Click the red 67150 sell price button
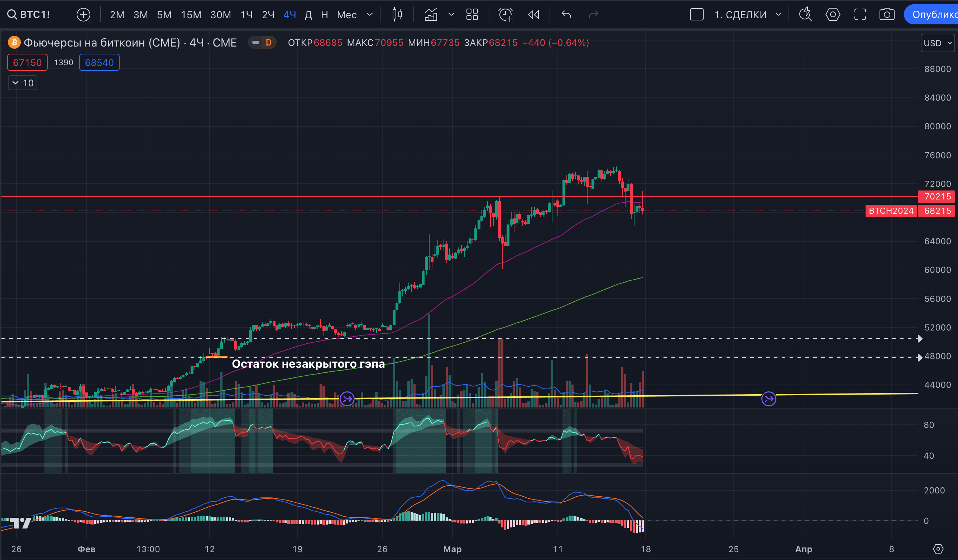 click(27, 62)
